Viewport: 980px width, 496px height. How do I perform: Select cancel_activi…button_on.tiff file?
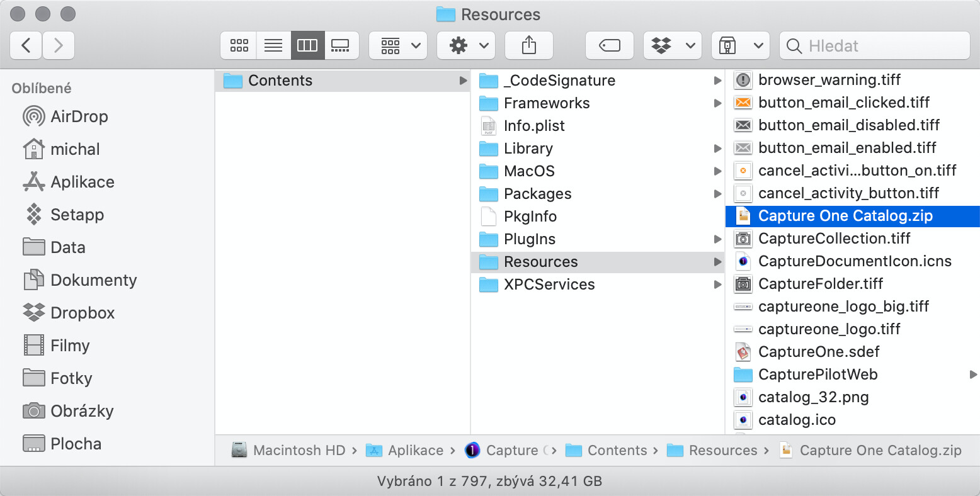(853, 171)
